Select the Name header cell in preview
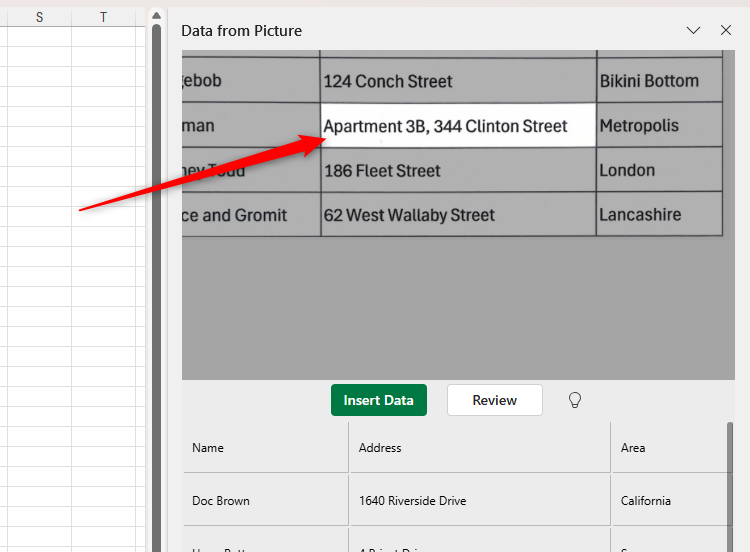 pos(266,448)
